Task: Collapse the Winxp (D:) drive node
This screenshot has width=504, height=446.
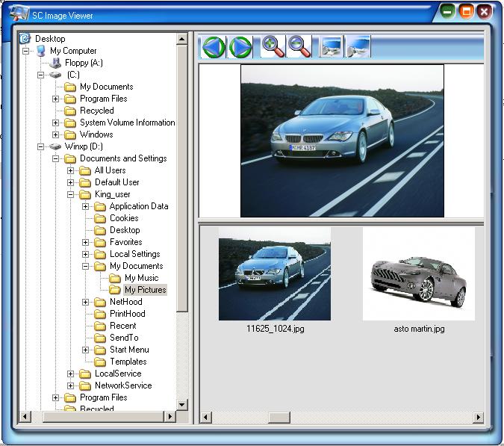Action: pyautogui.click(x=40, y=146)
